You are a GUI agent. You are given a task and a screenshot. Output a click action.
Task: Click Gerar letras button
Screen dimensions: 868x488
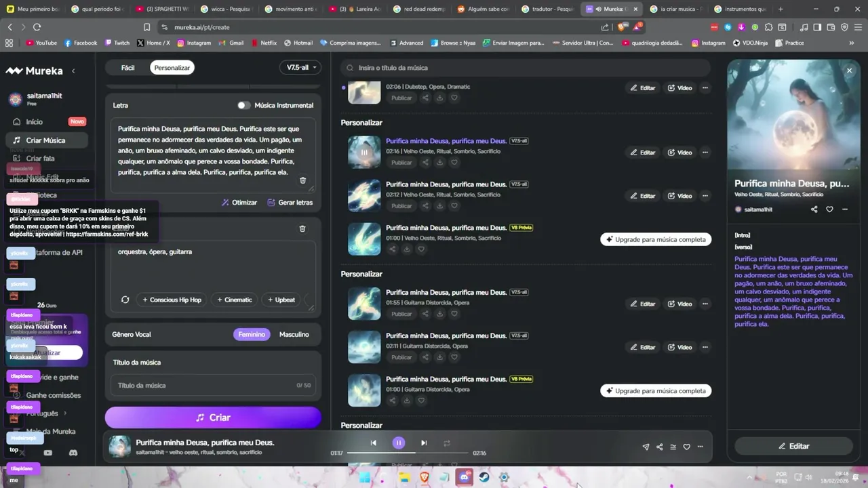tap(290, 203)
